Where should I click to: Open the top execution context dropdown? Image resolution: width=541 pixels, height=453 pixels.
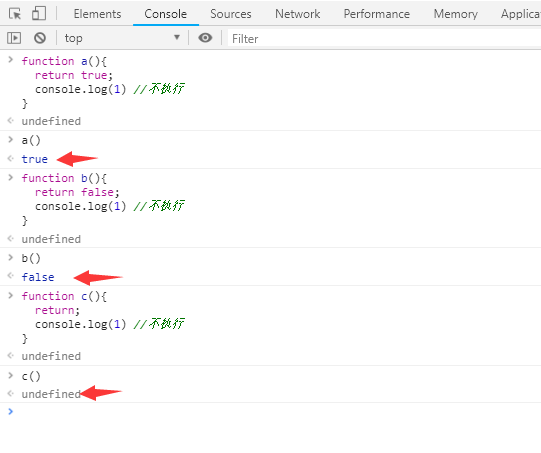(122, 38)
